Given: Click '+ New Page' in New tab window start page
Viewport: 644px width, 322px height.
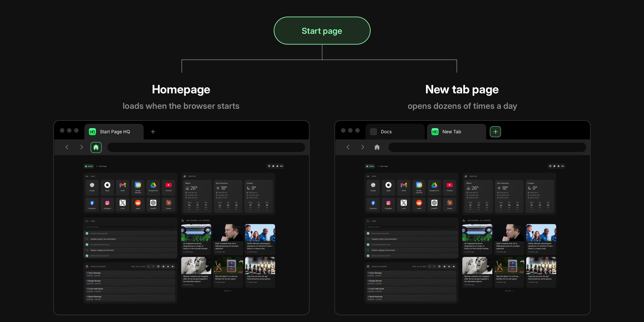Looking at the screenshot, I should point(383,166).
